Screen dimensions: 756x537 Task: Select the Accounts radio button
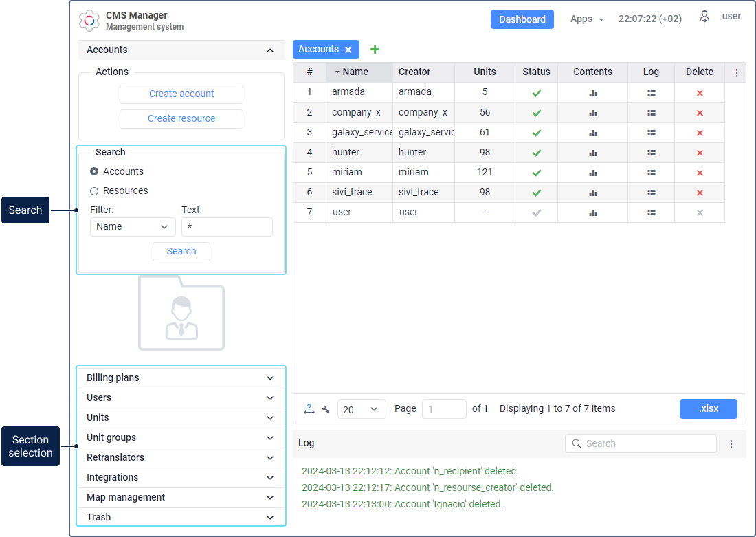click(x=94, y=171)
